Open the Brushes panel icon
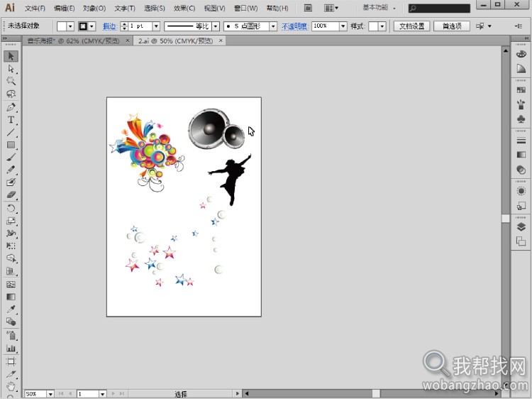Screen dimensions: 532x399 click(521, 104)
